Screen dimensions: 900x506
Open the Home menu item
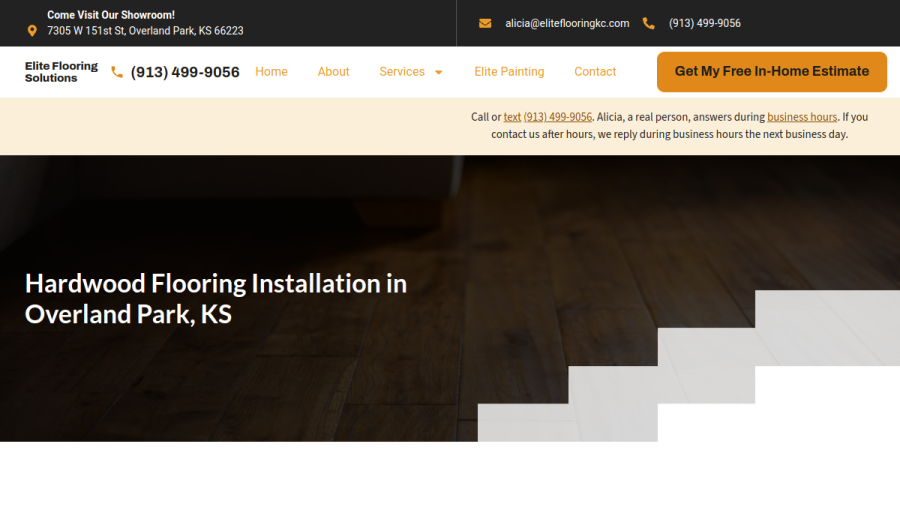[x=271, y=72]
